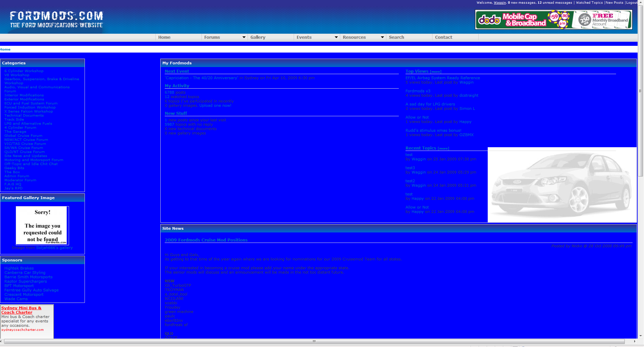Image resolution: width=644 pixels, height=347 pixels.
Task: Expand the Events menu dropdown arrow
Action: [x=336, y=37]
